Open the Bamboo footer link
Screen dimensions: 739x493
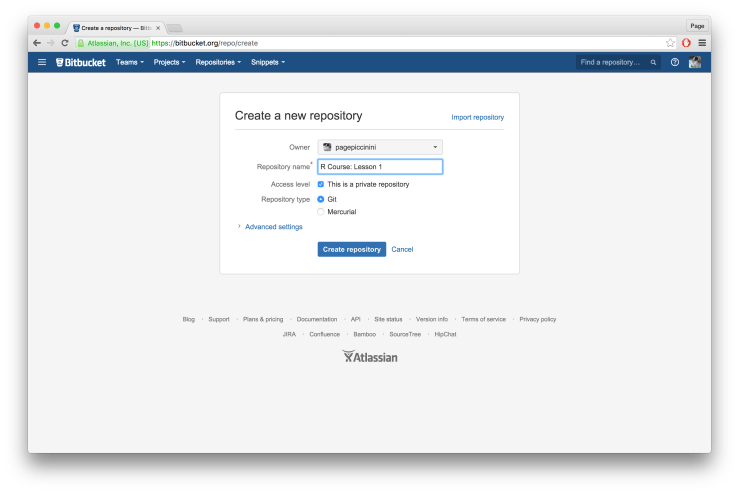pyautogui.click(x=364, y=334)
